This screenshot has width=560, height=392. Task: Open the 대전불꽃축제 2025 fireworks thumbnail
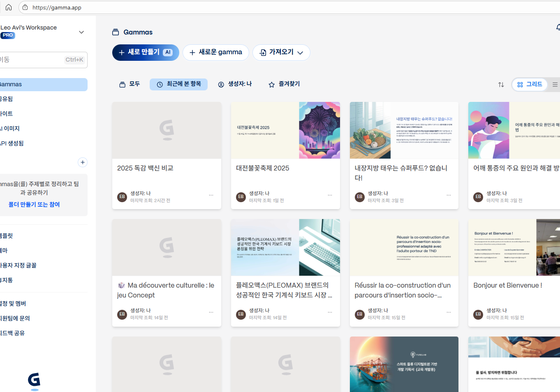coord(285,130)
